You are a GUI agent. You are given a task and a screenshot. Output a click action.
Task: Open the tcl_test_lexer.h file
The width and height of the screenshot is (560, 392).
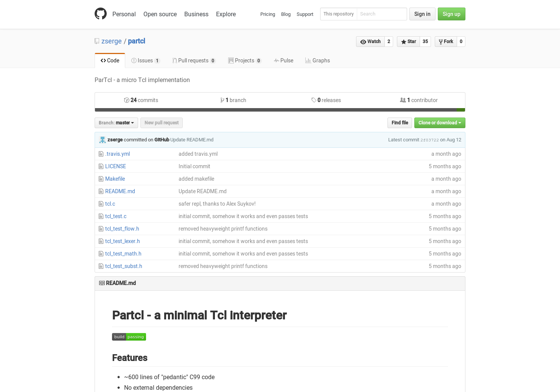(x=123, y=241)
